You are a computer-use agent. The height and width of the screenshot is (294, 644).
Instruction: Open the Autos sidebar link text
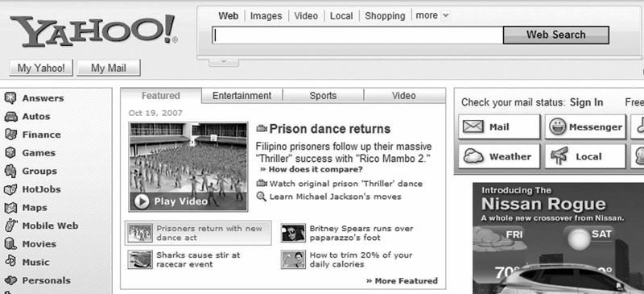(36, 117)
